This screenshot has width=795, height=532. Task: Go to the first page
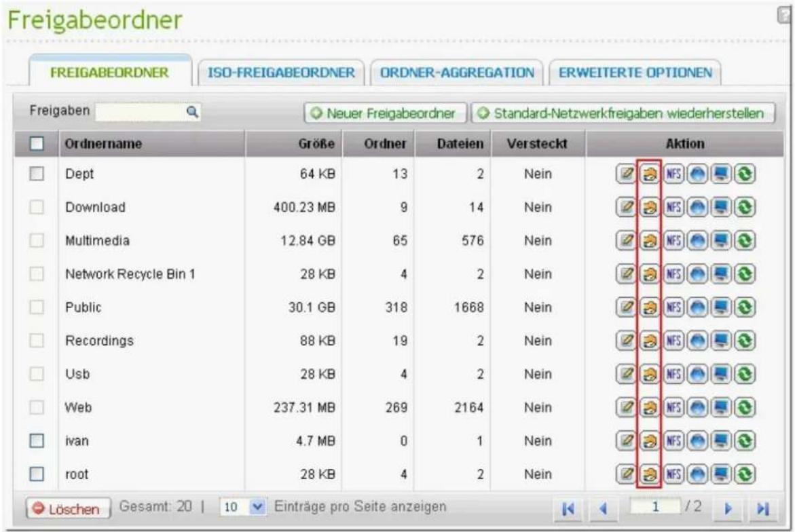(x=568, y=508)
